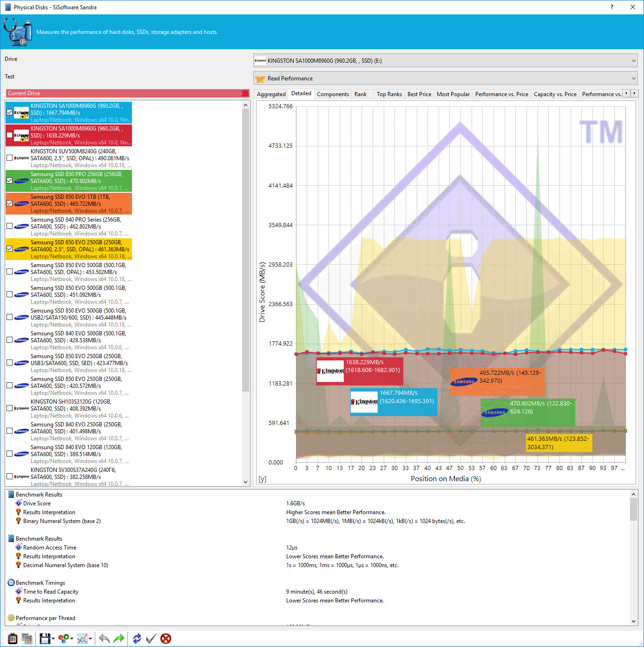The width and height of the screenshot is (644, 647).
Task: Select the Samsung SSD 840 EVO 120GB row
Action: coord(69,454)
